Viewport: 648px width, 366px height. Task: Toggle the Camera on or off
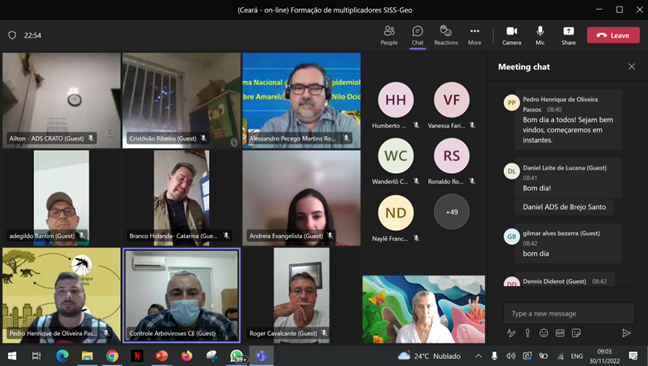pos(512,35)
